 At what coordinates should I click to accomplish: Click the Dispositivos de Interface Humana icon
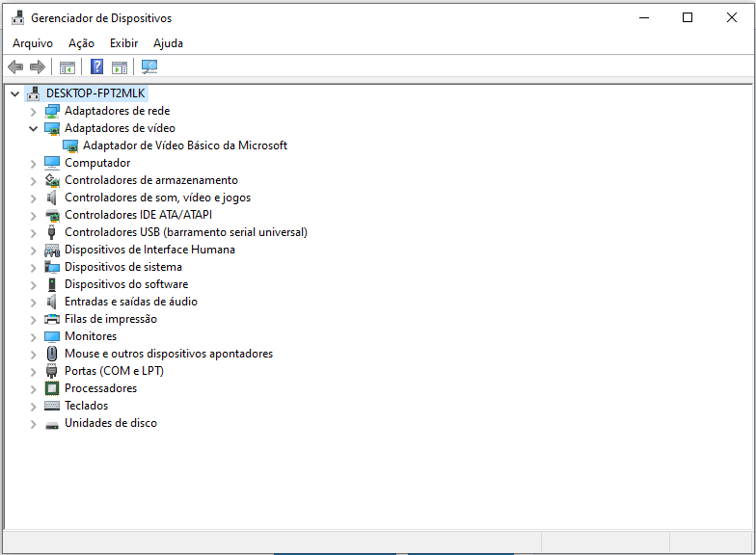pos(52,250)
